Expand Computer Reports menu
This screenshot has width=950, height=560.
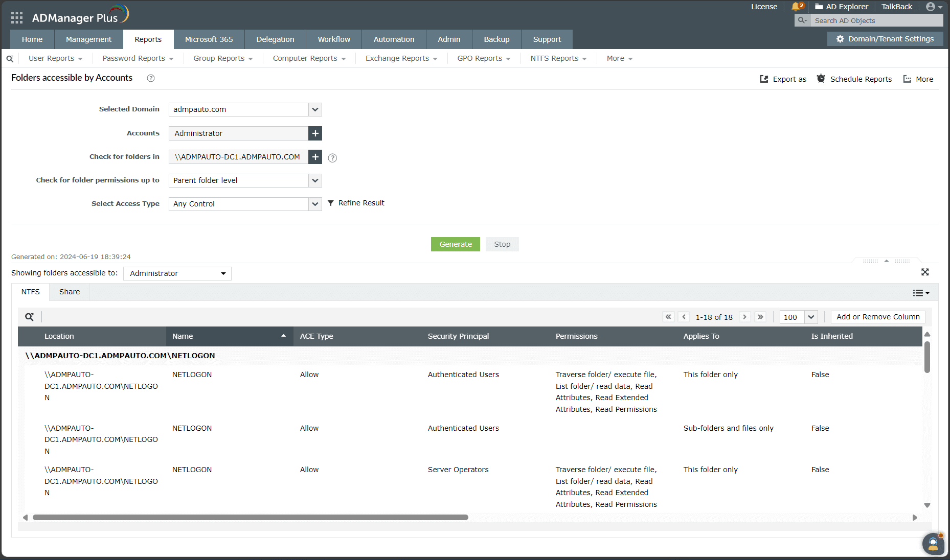click(x=309, y=58)
